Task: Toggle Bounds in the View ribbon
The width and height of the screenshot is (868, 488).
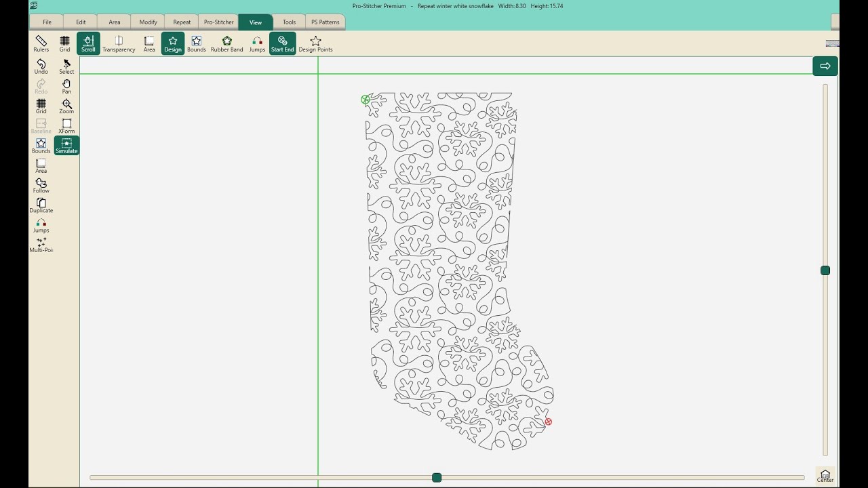Action: pyautogui.click(x=197, y=44)
